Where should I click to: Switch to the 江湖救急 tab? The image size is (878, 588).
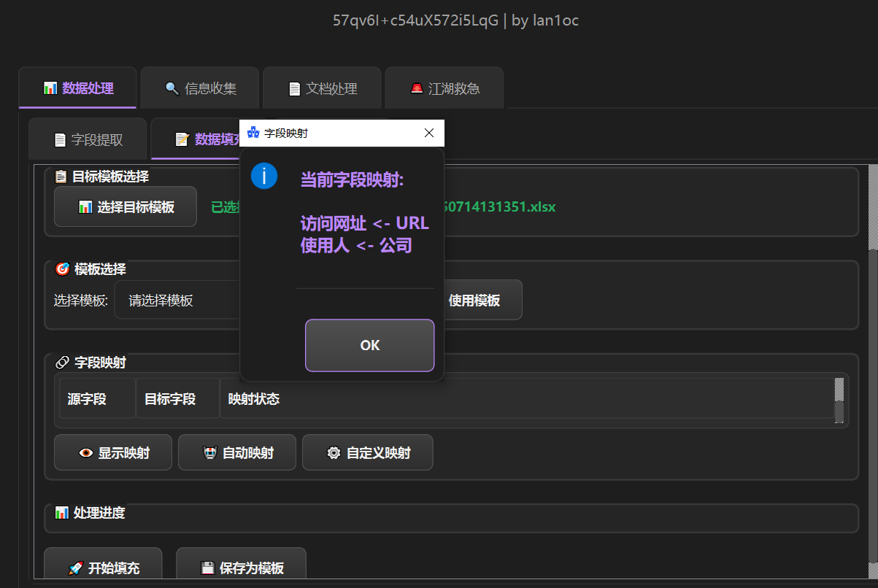(444, 88)
